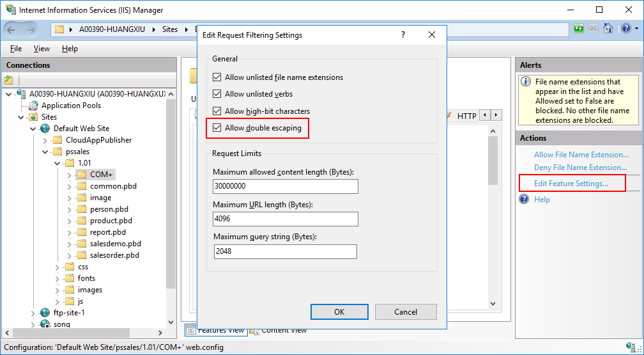Click the Maximum URL length input field
Screen dimensions: 644x355
[x=286, y=219]
